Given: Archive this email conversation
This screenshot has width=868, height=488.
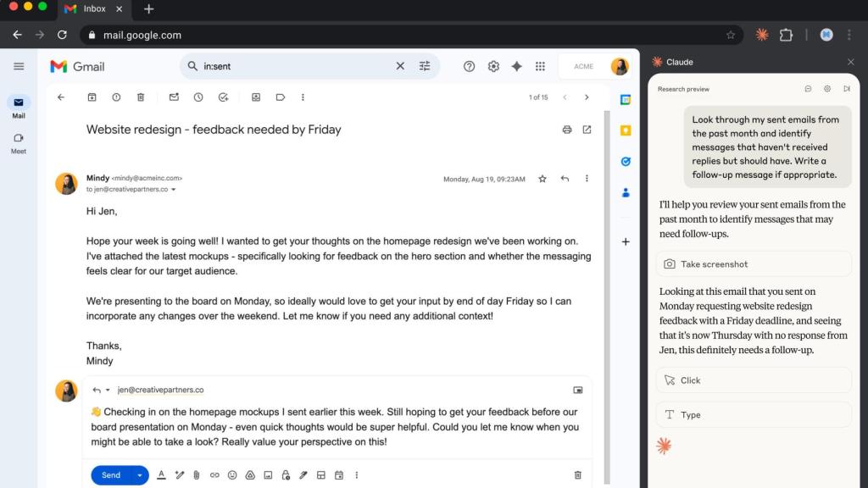Looking at the screenshot, I should click(x=92, y=97).
